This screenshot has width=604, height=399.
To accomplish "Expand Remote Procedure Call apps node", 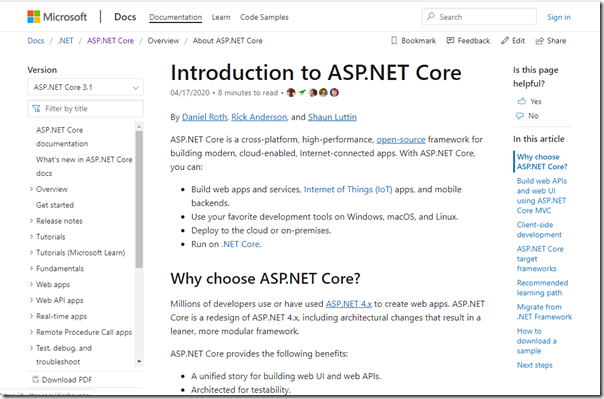I will coord(31,332).
